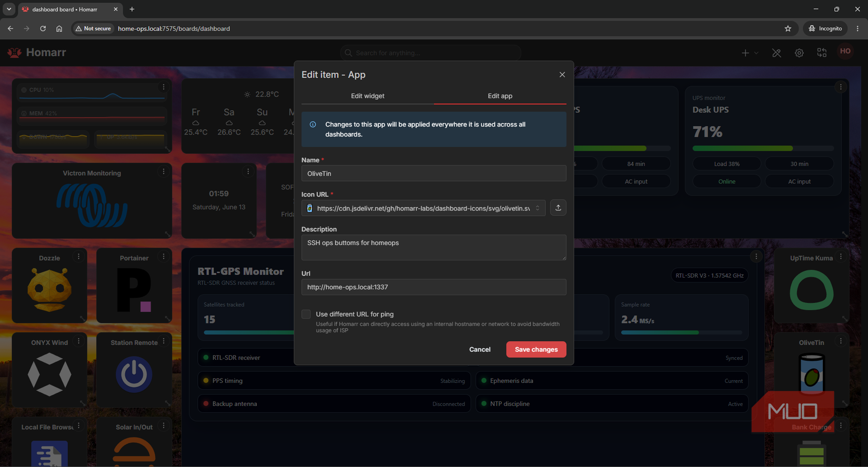Click the upload icon button beside Icon URL
Viewport: 868px width, 467px height.
click(x=558, y=208)
